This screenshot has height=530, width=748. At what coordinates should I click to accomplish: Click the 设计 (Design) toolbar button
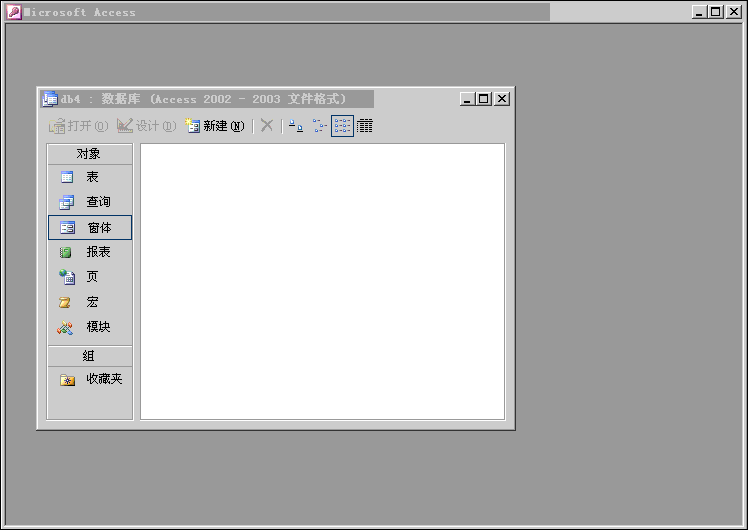pyautogui.click(x=146, y=126)
